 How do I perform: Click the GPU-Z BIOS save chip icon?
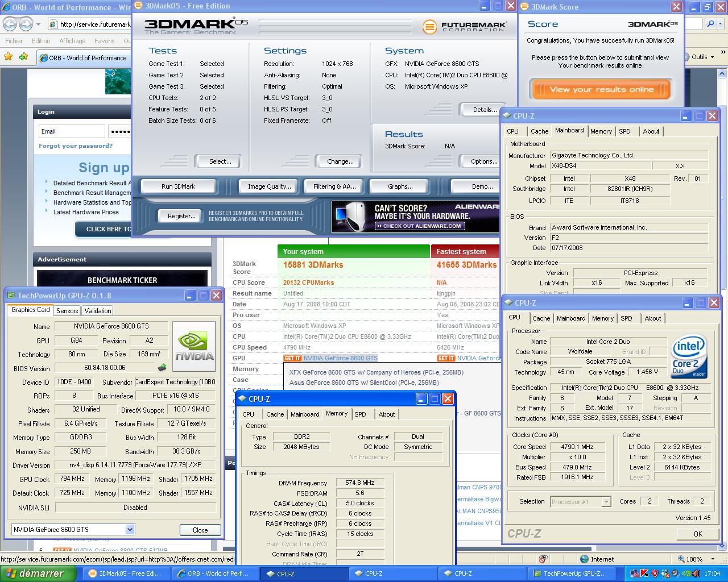tap(162, 368)
